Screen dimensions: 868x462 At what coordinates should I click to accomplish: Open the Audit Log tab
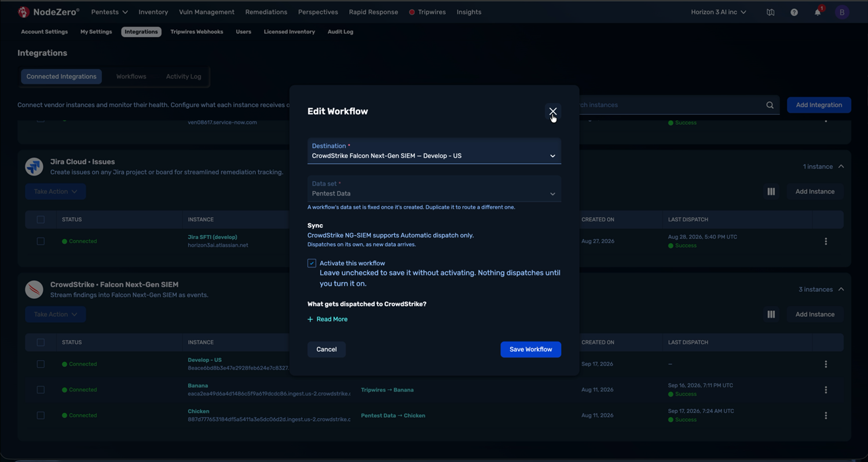340,32
